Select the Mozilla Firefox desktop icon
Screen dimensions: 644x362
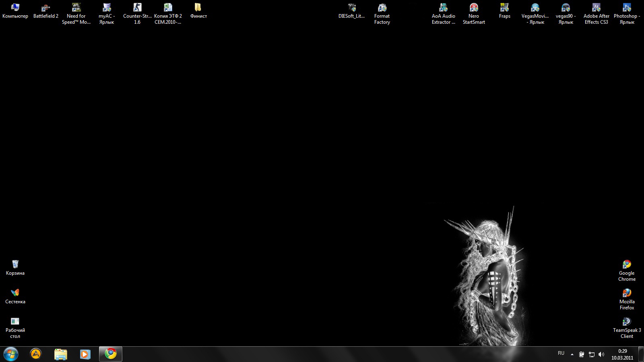(x=627, y=293)
